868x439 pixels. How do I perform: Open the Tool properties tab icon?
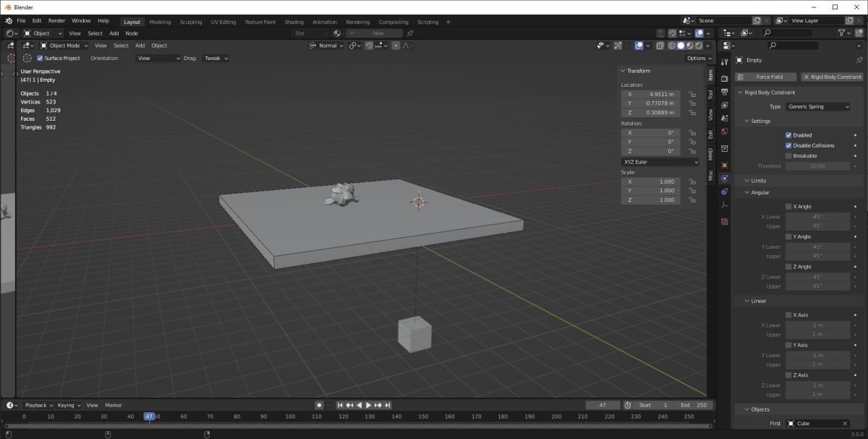724,61
